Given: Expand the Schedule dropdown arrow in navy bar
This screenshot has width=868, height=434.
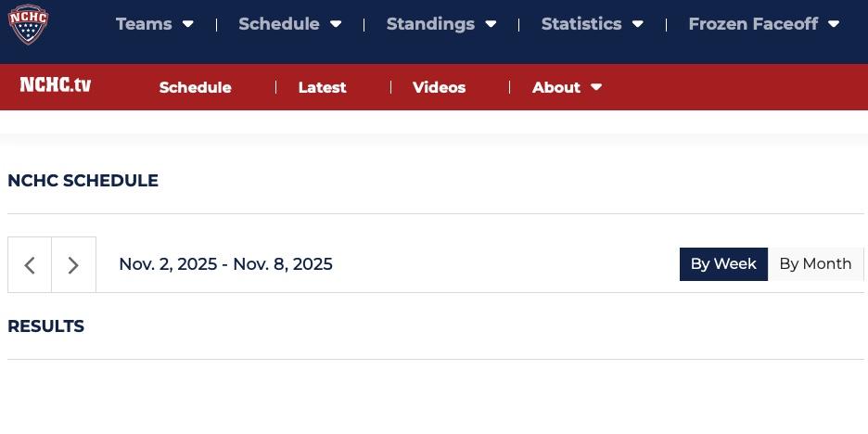Looking at the screenshot, I should click(x=336, y=24).
